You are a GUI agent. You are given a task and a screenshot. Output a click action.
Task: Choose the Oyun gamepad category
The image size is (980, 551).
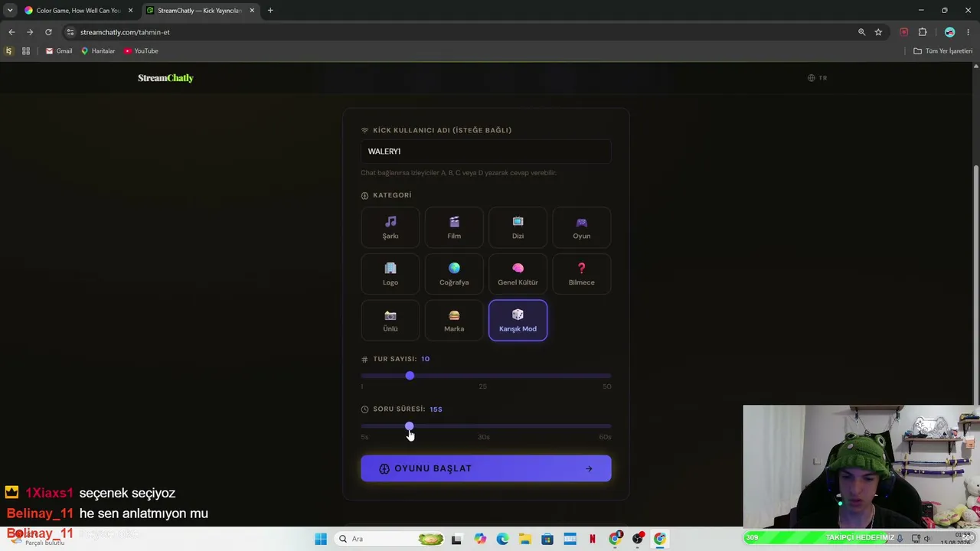[582, 227]
